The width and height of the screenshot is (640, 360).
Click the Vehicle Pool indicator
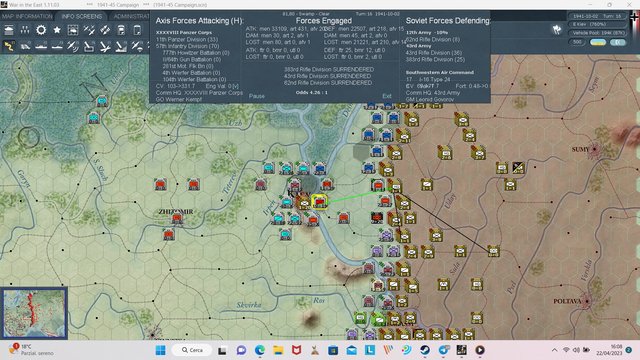[x=597, y=33]
